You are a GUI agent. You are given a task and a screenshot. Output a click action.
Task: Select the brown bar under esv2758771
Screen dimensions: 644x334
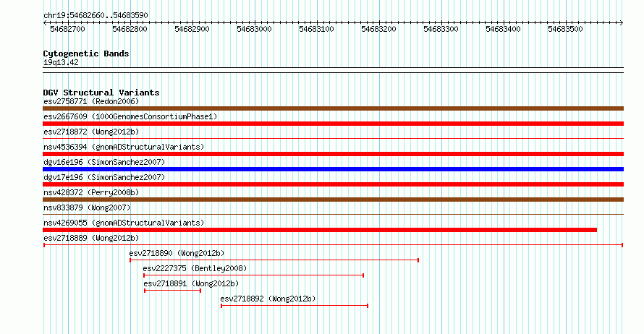tap(333, 108)
